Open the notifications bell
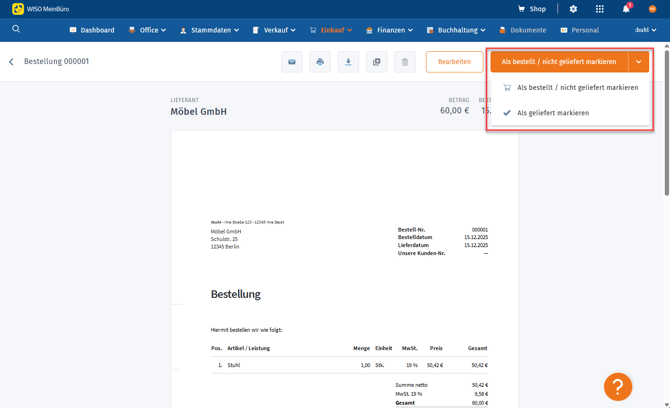 pyautogui.click(x=626, y=9)
